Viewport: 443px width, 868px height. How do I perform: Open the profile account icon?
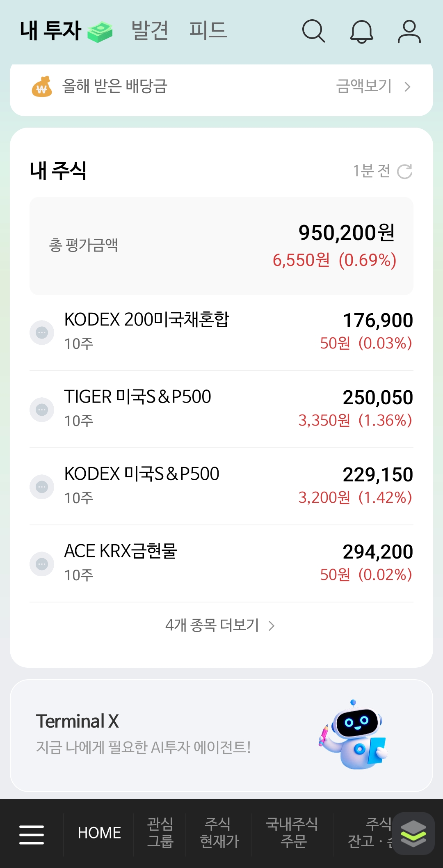coord(409,31)
